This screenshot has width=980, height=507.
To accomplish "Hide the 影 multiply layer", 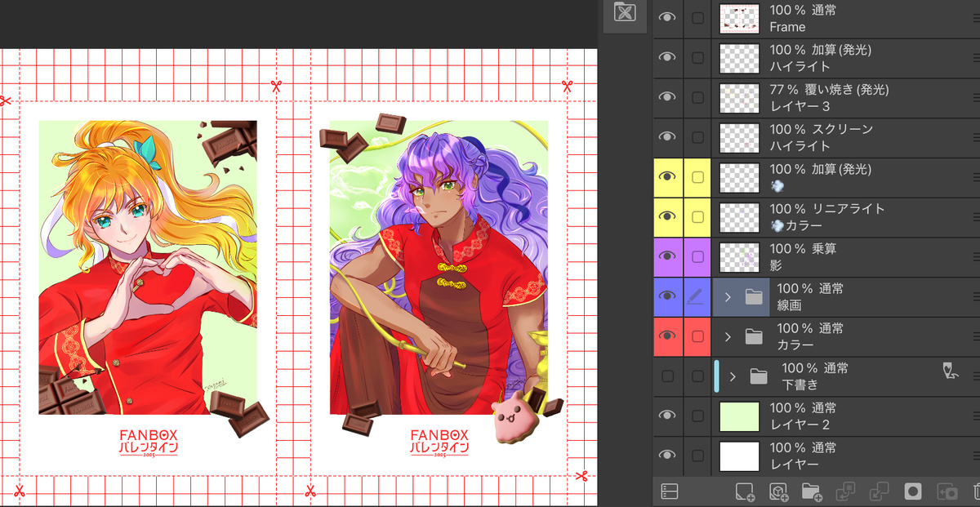I will pos(667,256).
